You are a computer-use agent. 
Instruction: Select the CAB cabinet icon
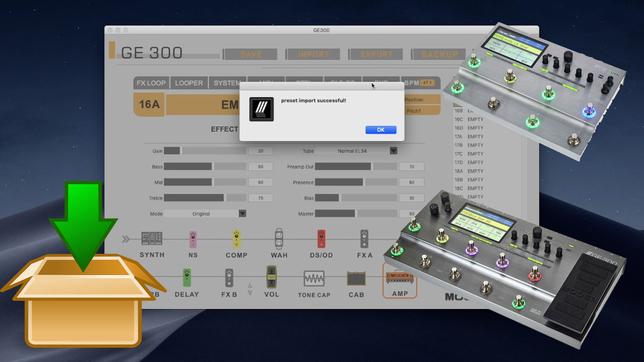pyautogui.click(x=356, y=278)
